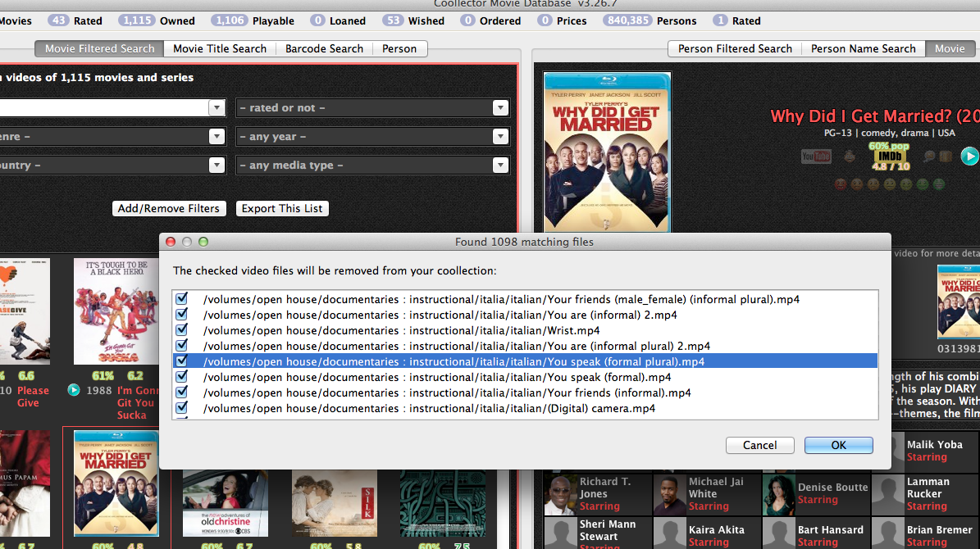Open the large Why Did I Get Married Blu-ray cover

tap(607, 152)
